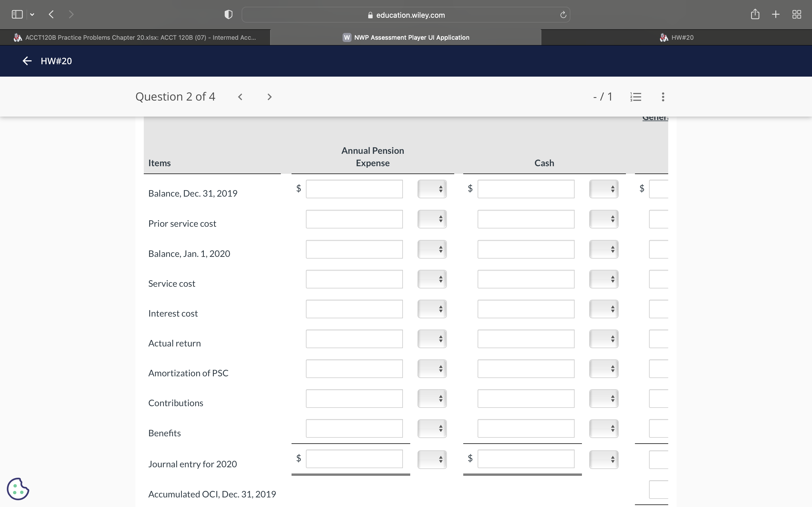
Task: Click the privacy shield icon
Action: coord(228,14)
